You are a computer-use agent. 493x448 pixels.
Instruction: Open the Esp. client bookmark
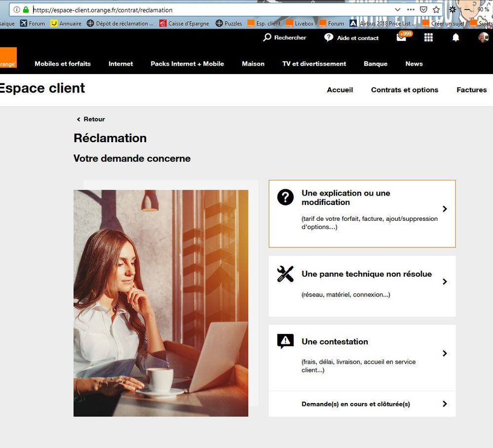pos(264,23)
